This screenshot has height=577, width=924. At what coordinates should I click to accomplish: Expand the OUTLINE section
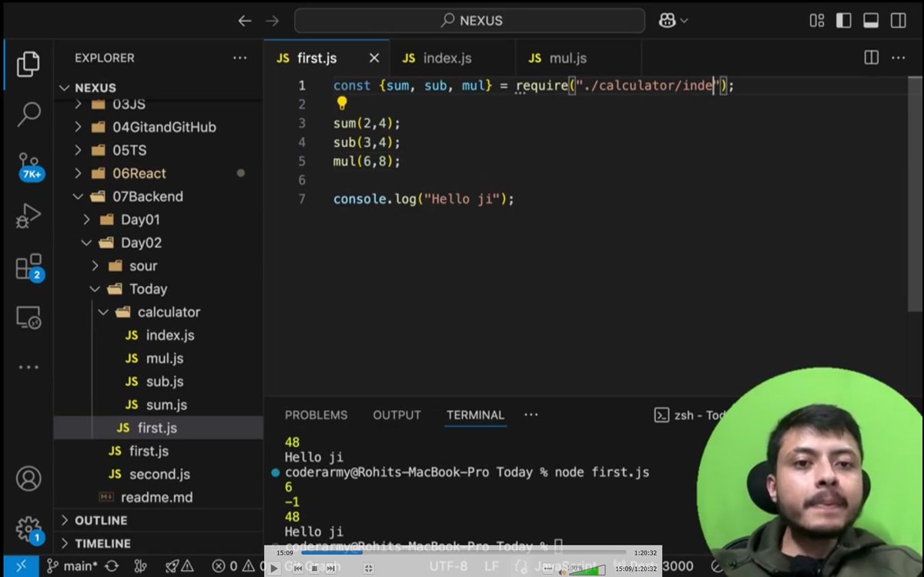[x=158, y=520]
